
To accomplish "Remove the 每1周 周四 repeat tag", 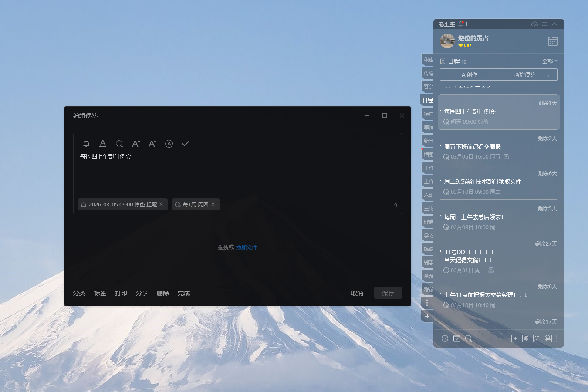I will coord(213,204).
